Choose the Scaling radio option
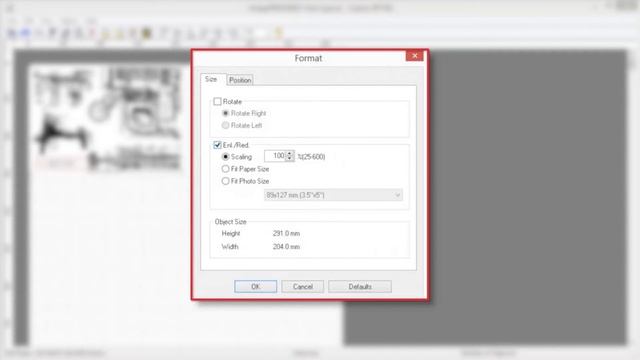This screenshot has width=640, height=360. tap(225, 157)
